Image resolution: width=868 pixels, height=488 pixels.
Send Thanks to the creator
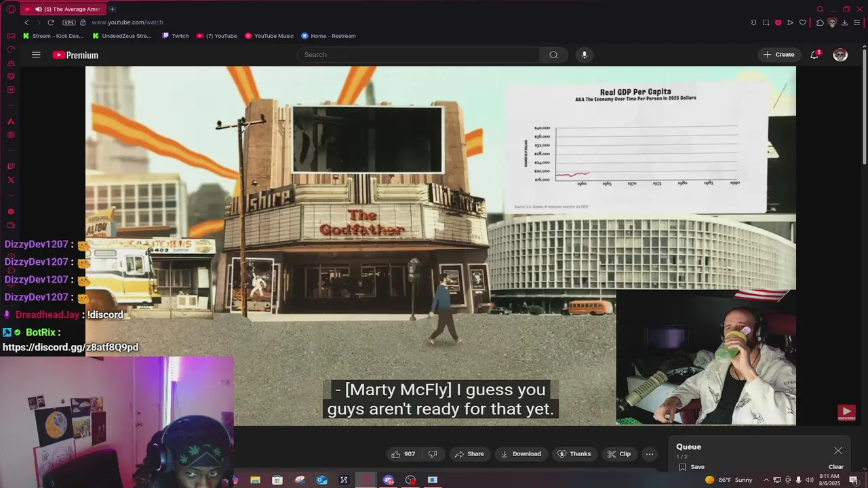[x=574, y=454]
